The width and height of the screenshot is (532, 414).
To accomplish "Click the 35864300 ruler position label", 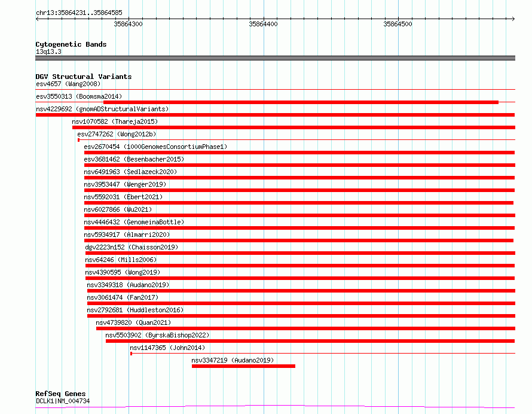I will pos(129,24).
